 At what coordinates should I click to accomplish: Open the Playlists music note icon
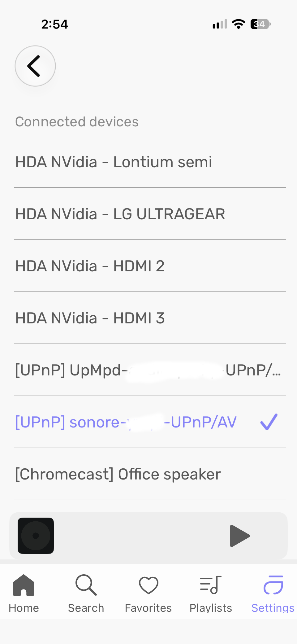pos(211,585)
